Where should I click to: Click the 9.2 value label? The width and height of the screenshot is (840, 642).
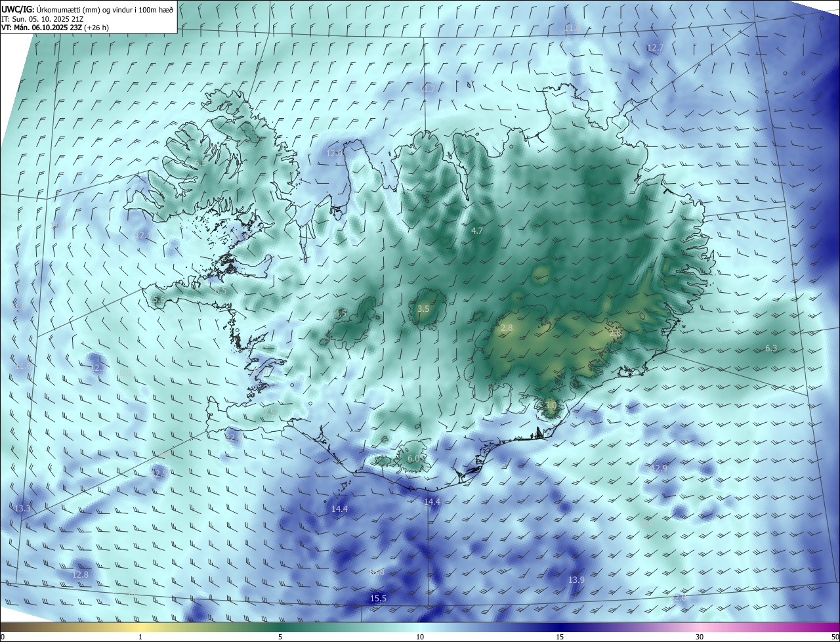(132, 593)
